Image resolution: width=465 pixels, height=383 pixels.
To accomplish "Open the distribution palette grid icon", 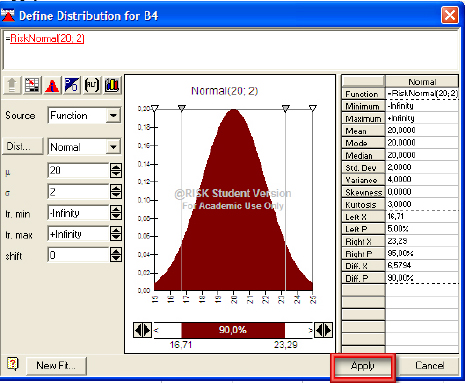I will click(32, 85).
